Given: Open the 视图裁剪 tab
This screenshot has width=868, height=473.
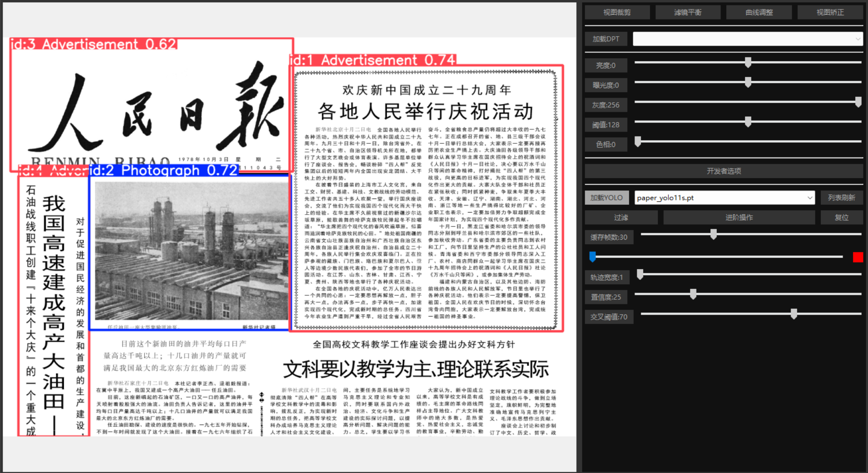Looking at the screenshot, I should (617, 12).
